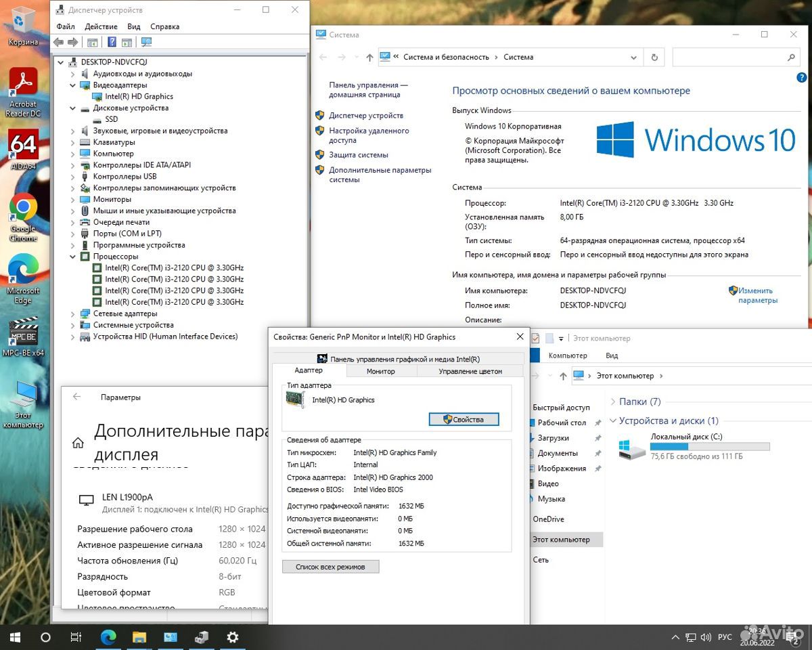Expand the Контроллеры USB node
This screenshot has height=650, width=812.
click(73, 177)
